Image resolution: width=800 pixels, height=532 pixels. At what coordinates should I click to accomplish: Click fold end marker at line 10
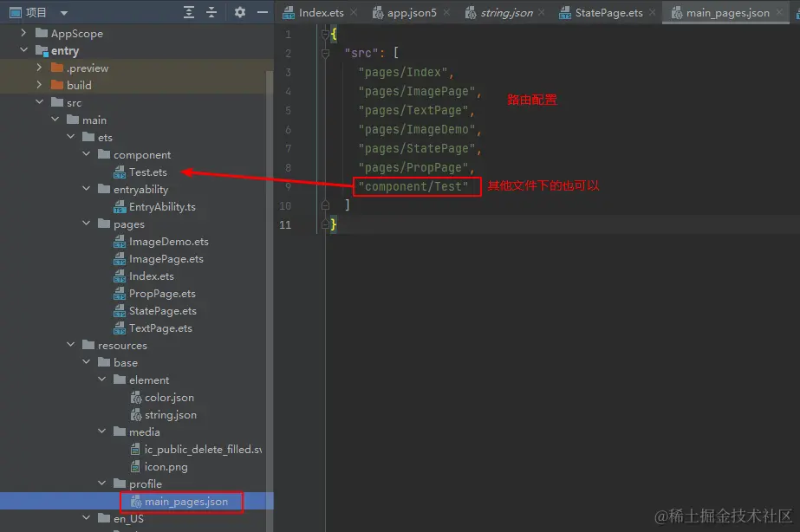(325, 205)
